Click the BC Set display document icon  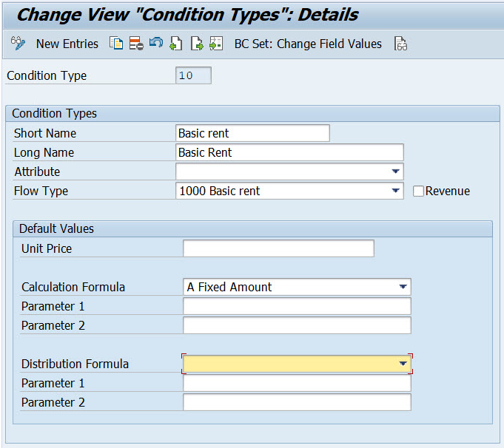pyautogui.click(x=400, y=44)
